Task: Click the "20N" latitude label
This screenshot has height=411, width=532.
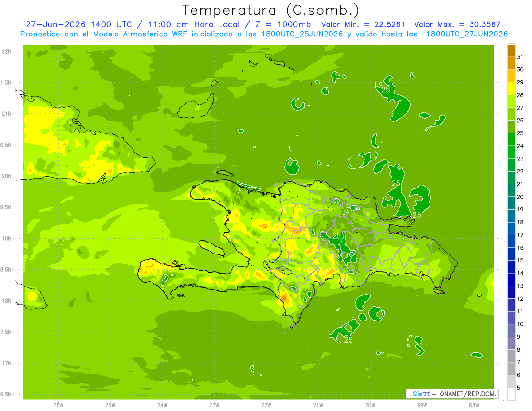Action: point(7,176)
